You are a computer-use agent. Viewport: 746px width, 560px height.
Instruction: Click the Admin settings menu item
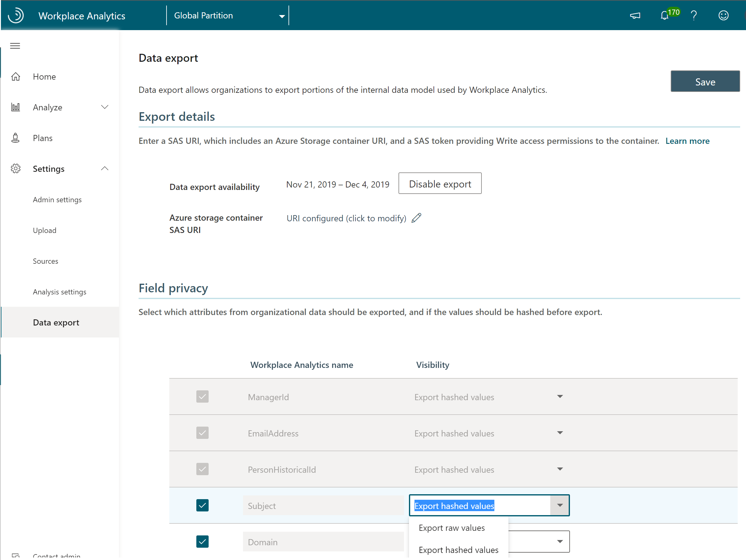tap(58, 199)
